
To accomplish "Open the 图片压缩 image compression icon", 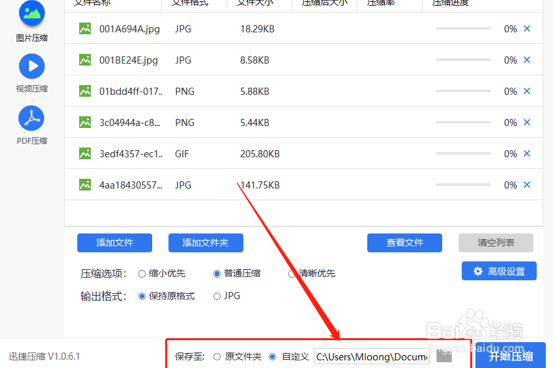I will pyautogui.click(x=32, y=13).
